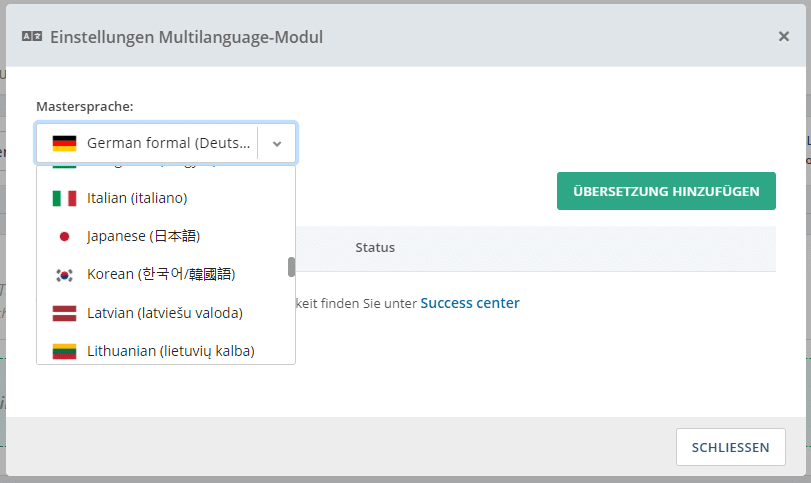
Task: Pick 'Korean (한국어/韓國語)' option
Action: coord(161,274)
